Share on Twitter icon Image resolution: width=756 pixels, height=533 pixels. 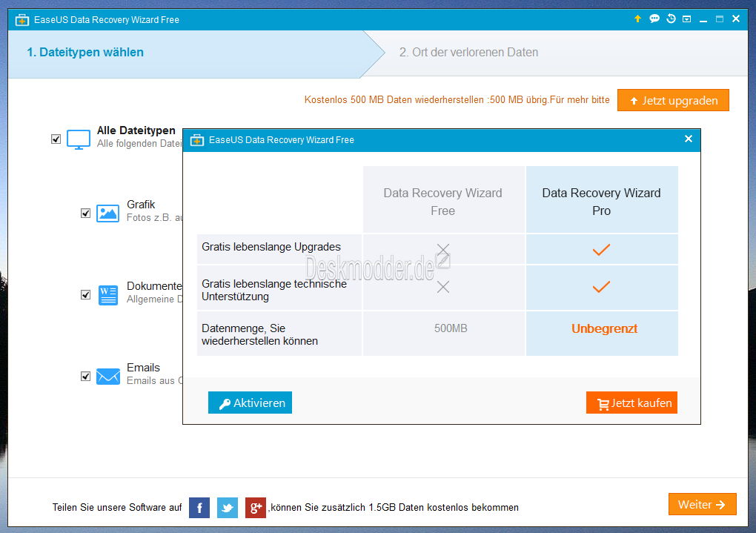(x=228, y=508)
